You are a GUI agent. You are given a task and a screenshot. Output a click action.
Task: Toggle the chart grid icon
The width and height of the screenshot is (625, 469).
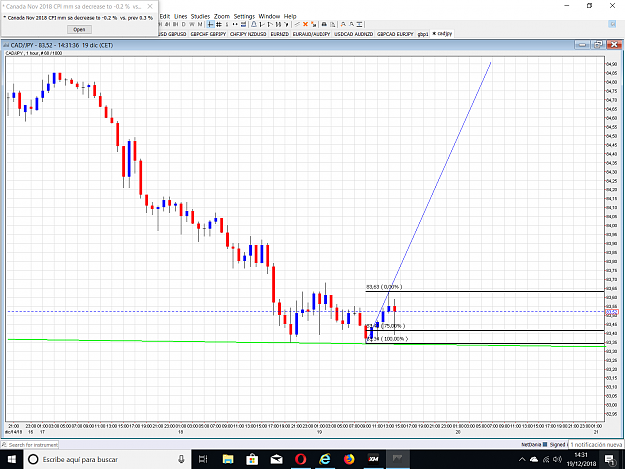(x=218, y=24)
